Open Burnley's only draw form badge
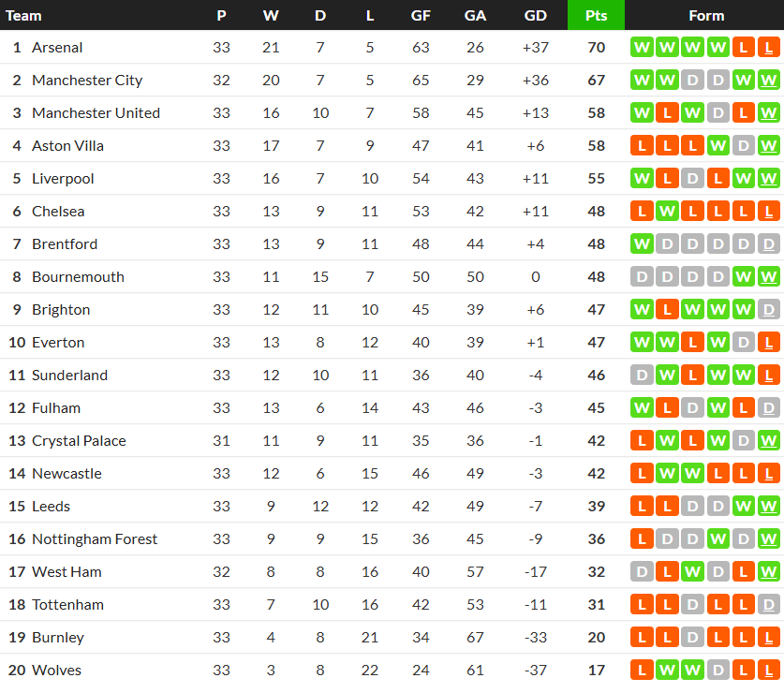 tap(693, 637)
